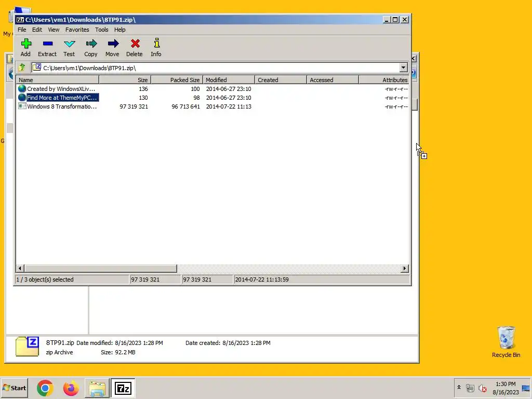Open the Windows Start menu
The image size is (532, 399).
click(14, 388)
